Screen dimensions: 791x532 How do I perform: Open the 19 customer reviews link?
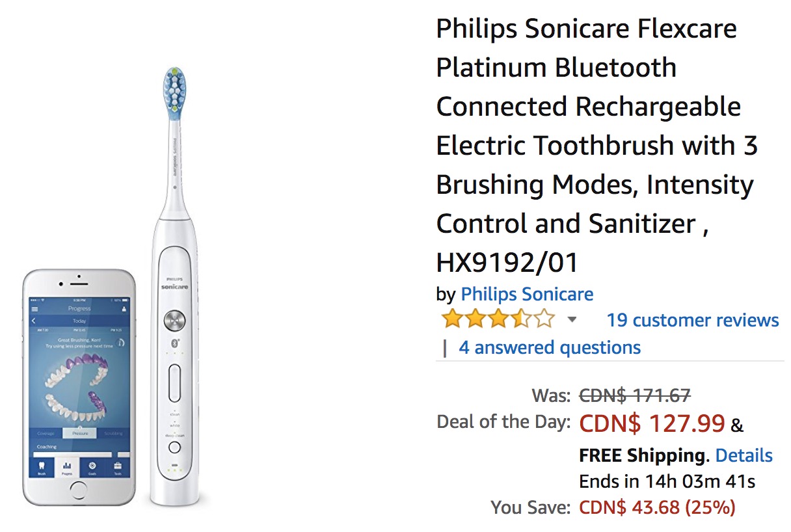tap(693, 320)
